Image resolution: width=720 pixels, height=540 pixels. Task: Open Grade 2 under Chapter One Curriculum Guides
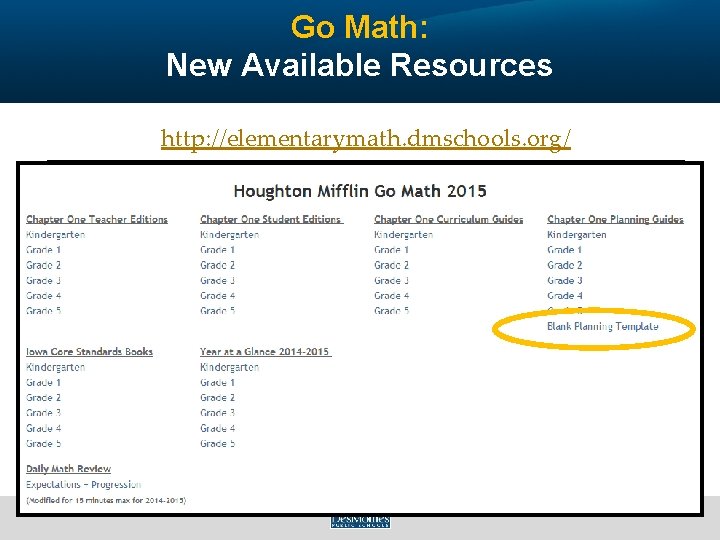pos(392,265)
